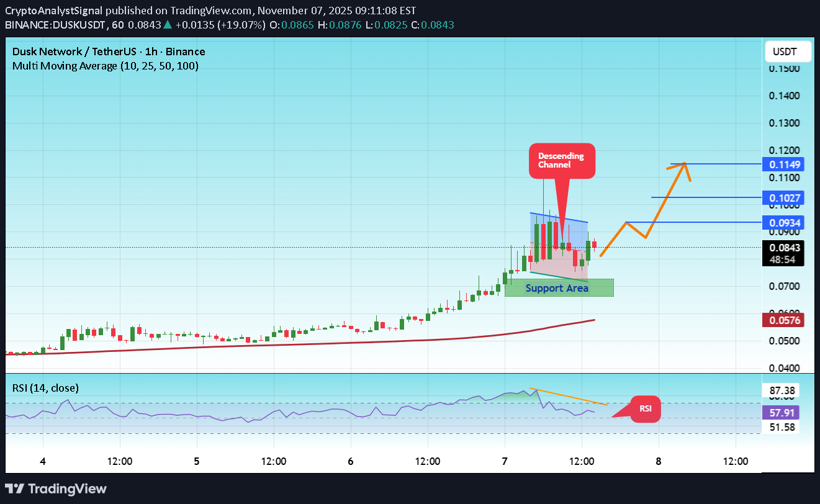Click the Support Area label
820x504 pixels.
click(x=557, y=287)
